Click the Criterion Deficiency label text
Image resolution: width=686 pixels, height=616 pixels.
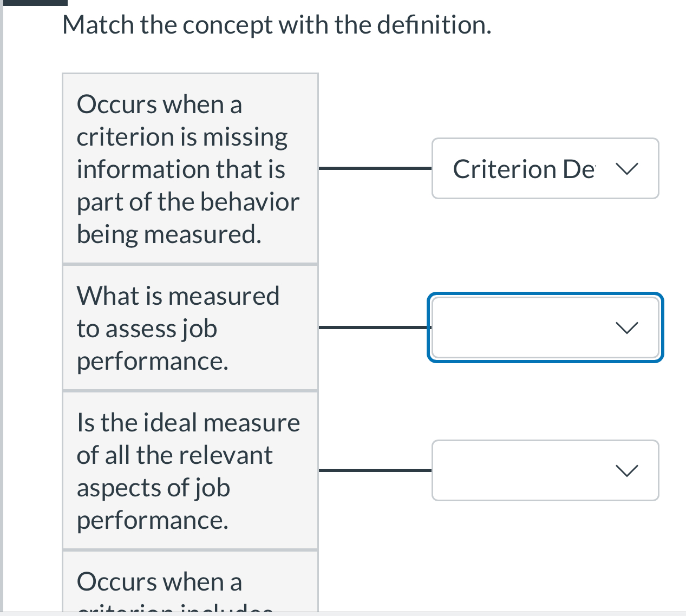point(524,168)
